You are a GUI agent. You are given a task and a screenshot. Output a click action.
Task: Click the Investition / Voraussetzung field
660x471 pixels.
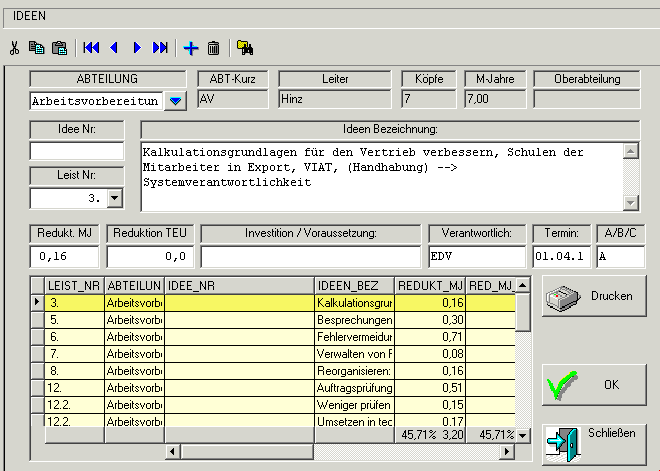pos(311,256)
